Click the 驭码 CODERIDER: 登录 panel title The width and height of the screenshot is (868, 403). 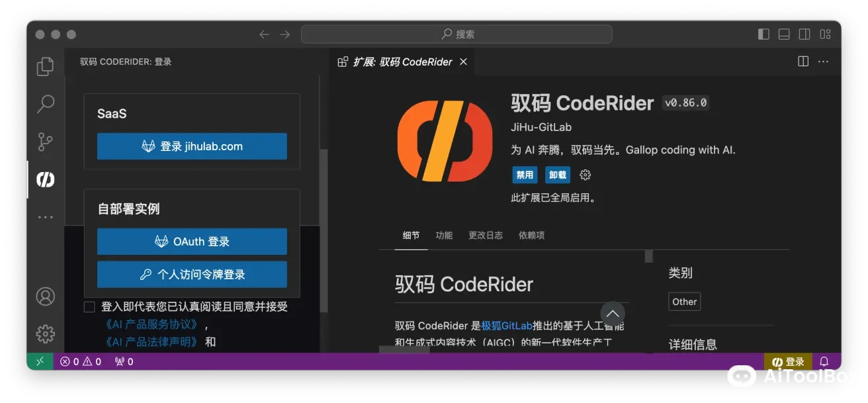(126, 62)
